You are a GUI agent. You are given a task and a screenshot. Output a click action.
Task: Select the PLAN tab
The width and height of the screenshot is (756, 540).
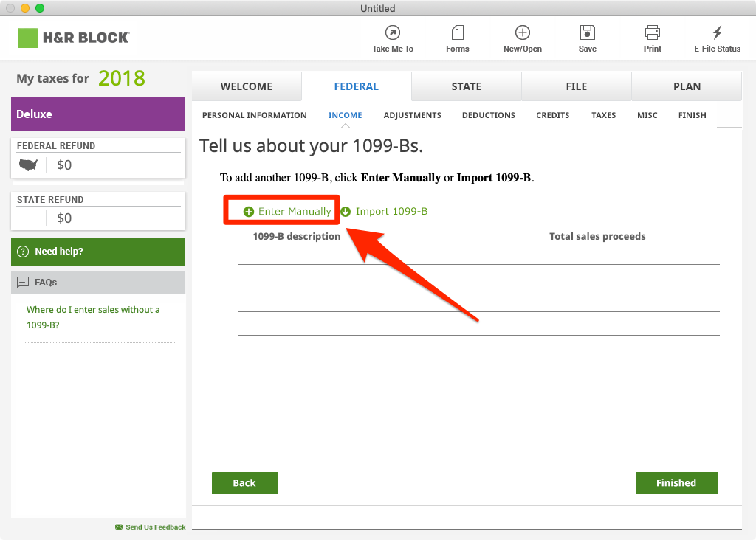click(687, 86)
